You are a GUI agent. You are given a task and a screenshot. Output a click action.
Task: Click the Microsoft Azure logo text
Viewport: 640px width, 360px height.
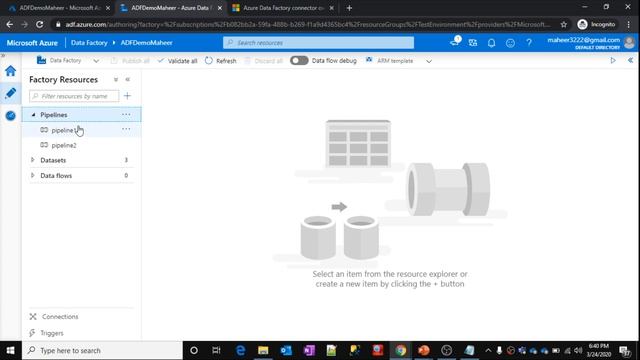tap(32, 43)
